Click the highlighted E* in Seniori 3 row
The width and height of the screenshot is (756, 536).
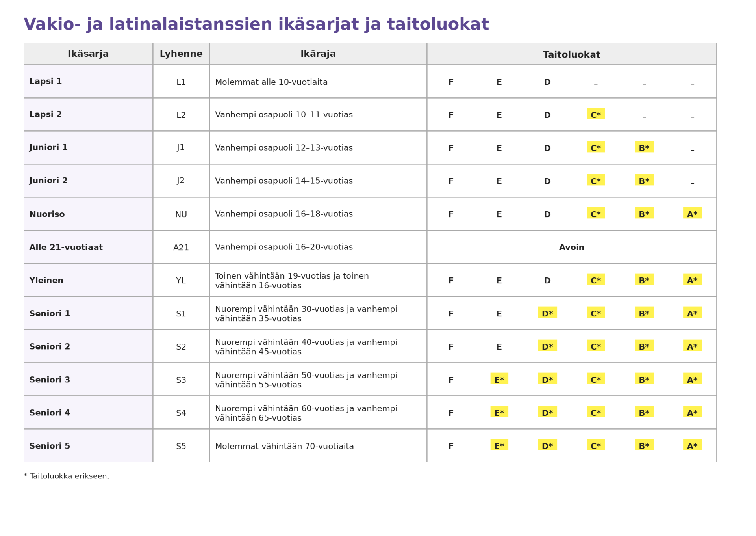499,379
